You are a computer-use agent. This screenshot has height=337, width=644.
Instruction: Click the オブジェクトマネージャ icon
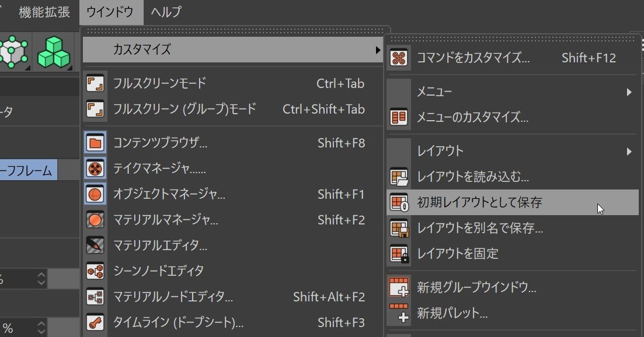pyautogui.click(x=95, y=194)
